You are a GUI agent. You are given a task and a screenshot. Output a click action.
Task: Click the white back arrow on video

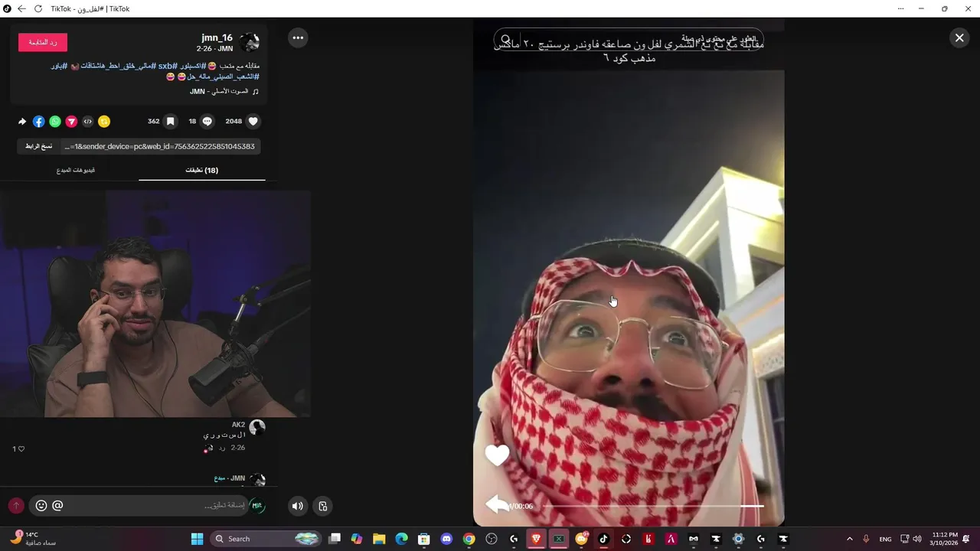click(497, 504)
